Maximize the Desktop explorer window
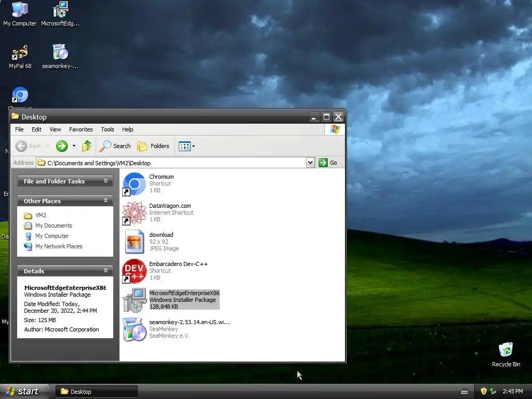Viewport: 532px width, 399px height. (326, 117)
